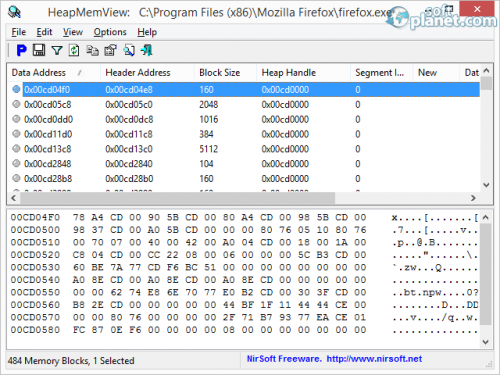Open the Help menu
Screen dimensions: 500x375
[x=147, y=32]
